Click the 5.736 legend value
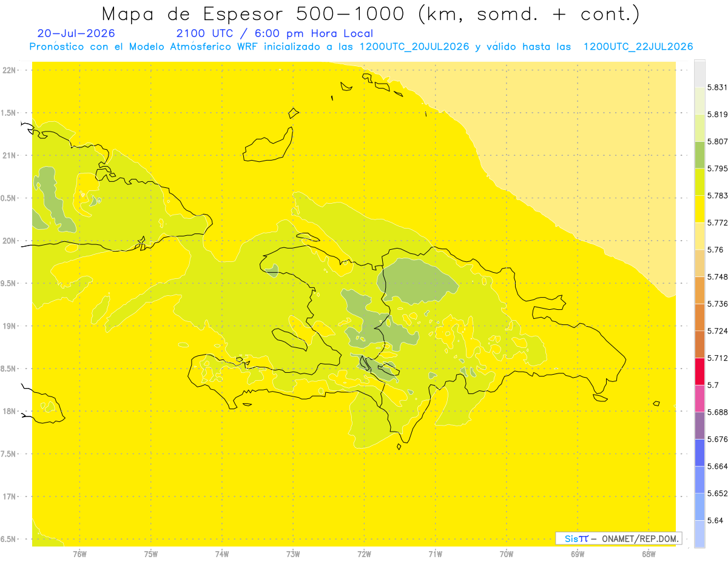Image resolution: width=728 pixels, height=562 pixels. tap(717, 304)
